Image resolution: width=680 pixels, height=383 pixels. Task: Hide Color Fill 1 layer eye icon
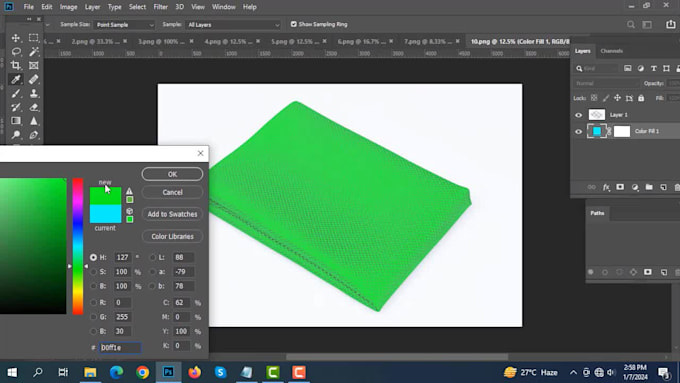[x=579, y=131]
